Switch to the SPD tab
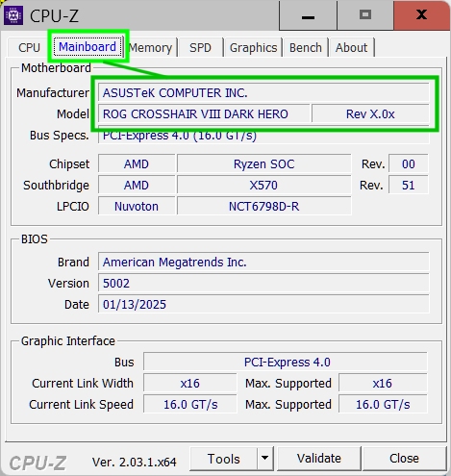 [x=200, y=48]
